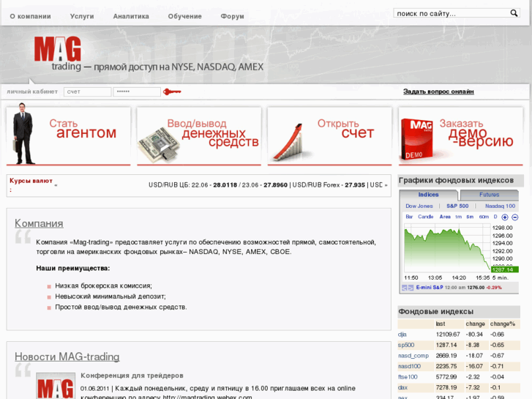
Task: Click the 12109.67 djia value
Action: (x=448, y=335)
